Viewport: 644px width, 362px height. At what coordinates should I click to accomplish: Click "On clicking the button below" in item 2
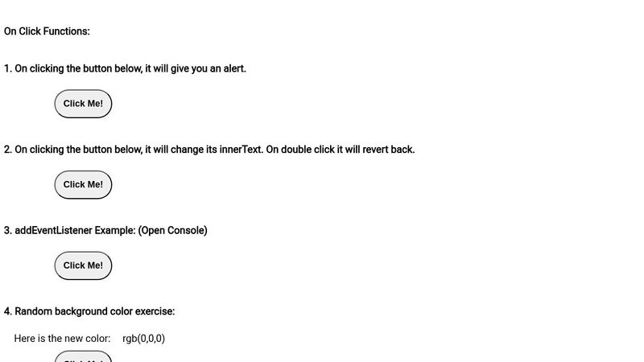pyautogui.click(x=78, y=150)
